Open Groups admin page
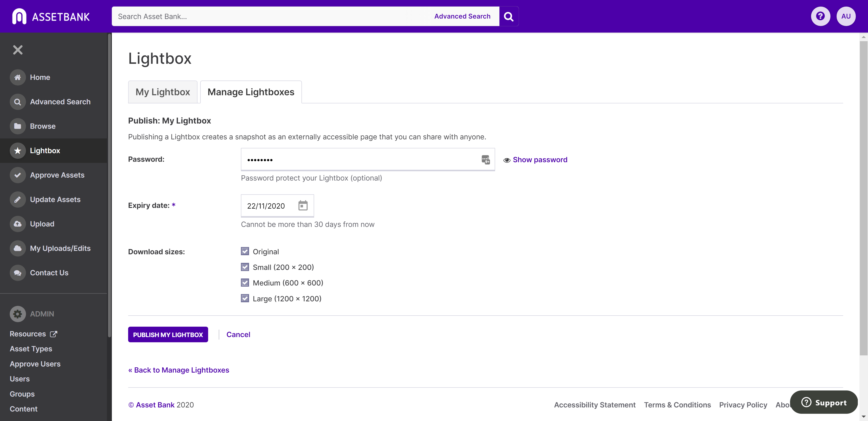868x421 pixels. pyautogui.click(x=22, y=394)
